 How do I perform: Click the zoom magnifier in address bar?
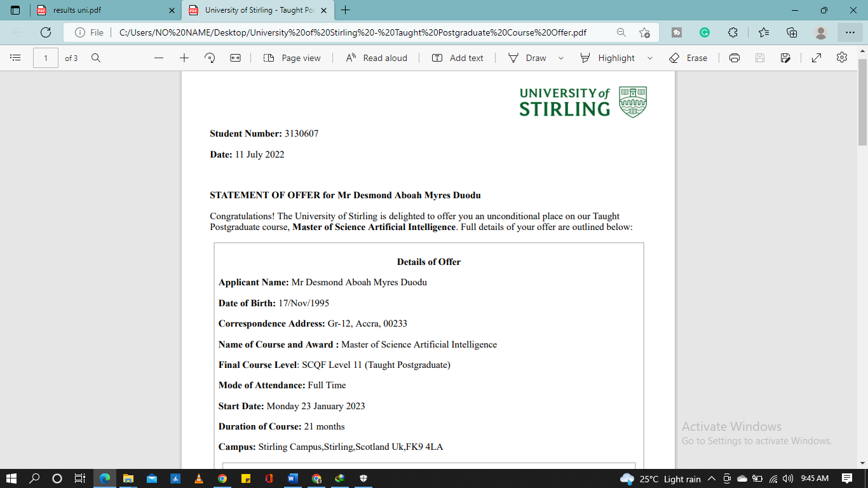(621, 32)
